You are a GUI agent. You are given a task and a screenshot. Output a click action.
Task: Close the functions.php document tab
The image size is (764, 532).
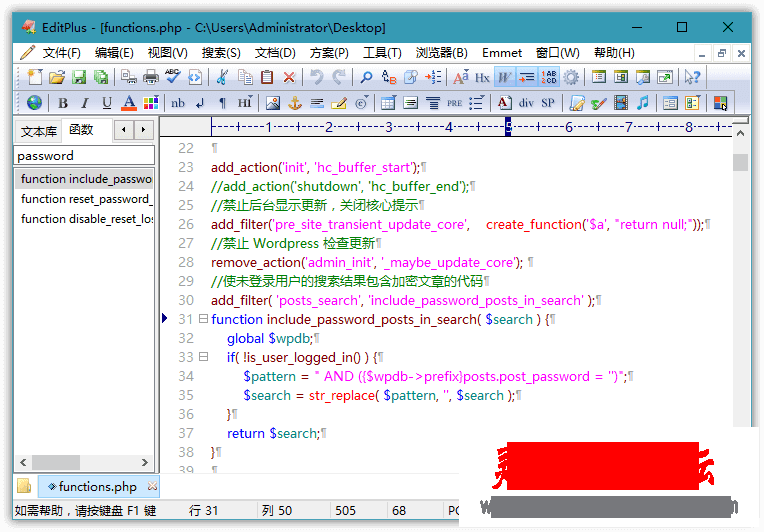153,486
